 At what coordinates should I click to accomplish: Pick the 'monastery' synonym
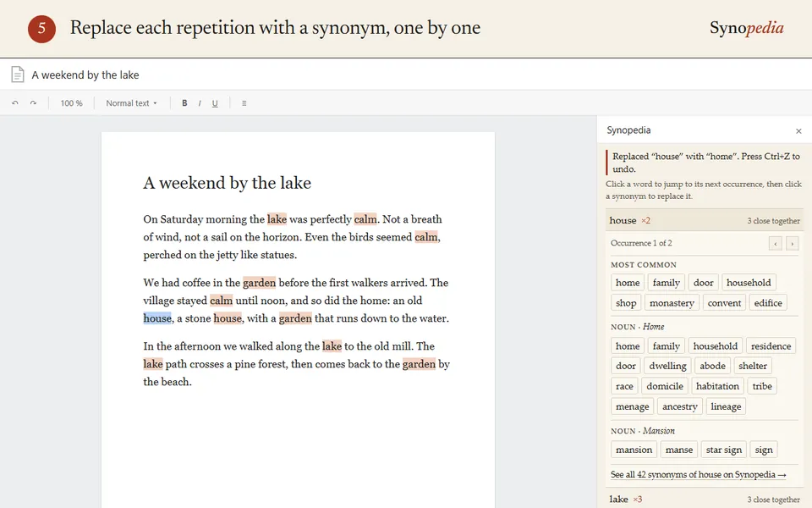coord(672,303)
